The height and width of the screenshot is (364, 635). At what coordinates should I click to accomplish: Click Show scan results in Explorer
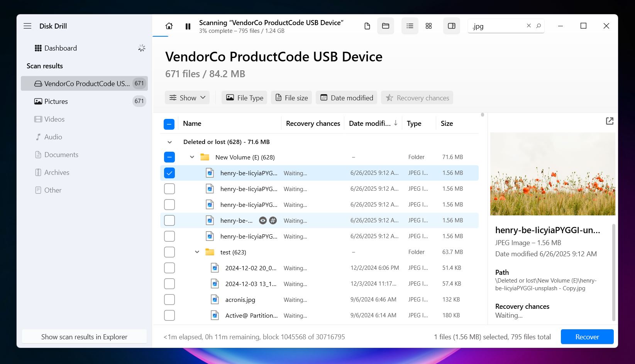pos(84,337)
